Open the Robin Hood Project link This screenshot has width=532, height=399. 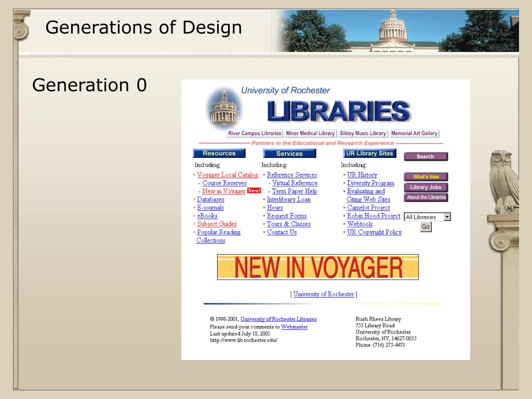click(374, 216)
